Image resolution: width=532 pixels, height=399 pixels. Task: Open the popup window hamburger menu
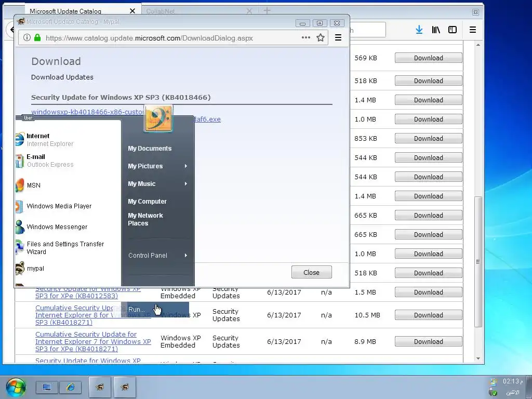[x=338, y=37]
